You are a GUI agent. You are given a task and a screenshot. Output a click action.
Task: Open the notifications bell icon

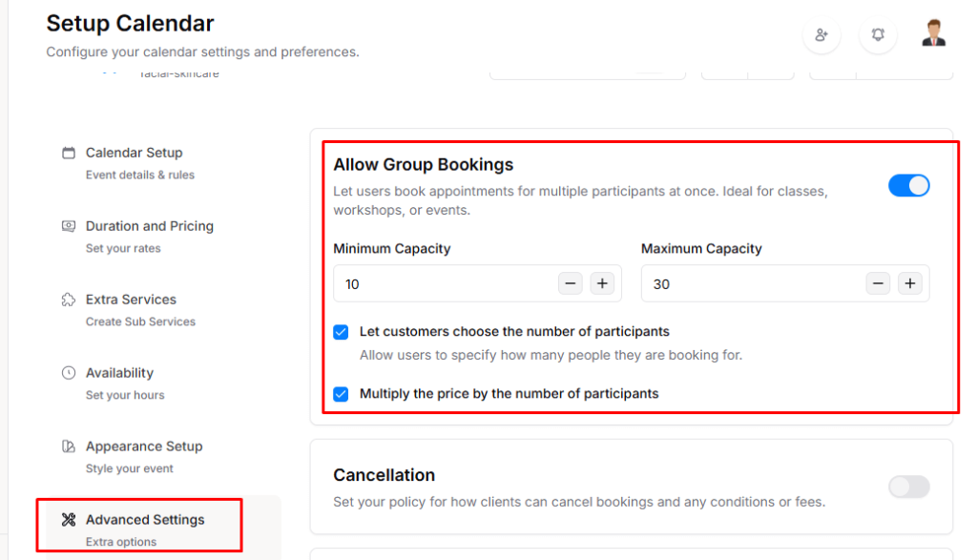click(x=878, y=35)
